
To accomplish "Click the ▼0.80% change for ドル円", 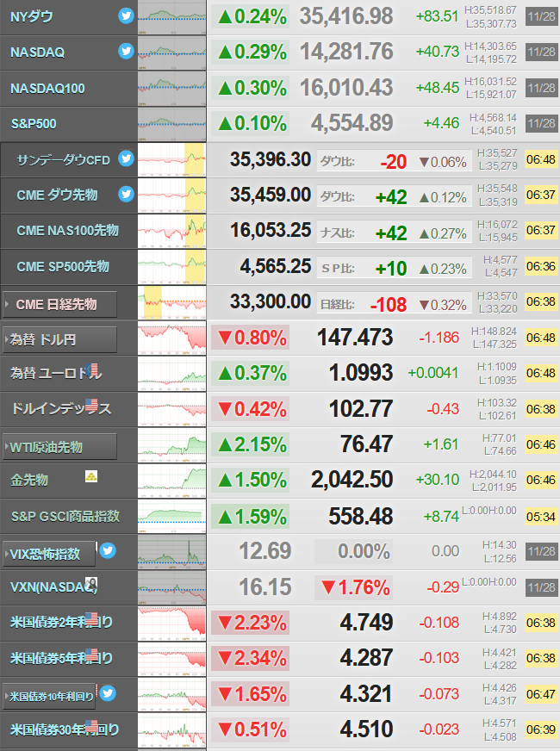I will (x=251, y=338).
